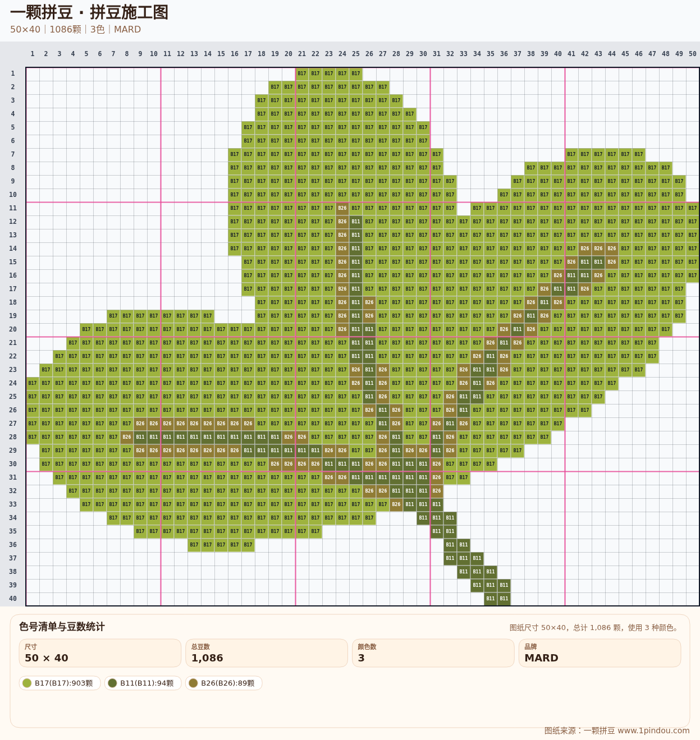Click row header number 40
This screenshot has height=740, width=700.
(12, 599)
